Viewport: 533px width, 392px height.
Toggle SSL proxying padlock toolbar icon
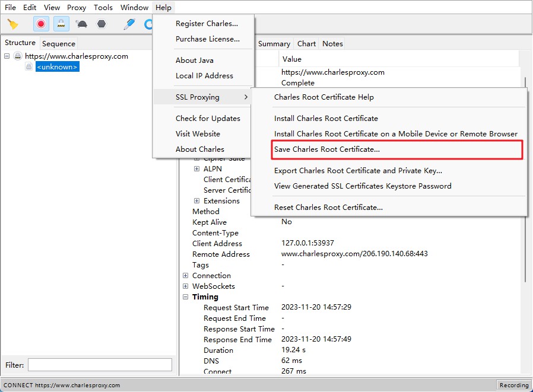[61, 24]
